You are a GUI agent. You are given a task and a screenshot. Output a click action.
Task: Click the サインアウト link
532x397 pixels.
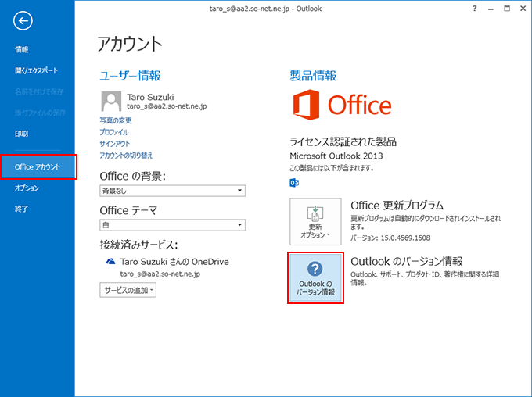pyautogui.click(x=114, y=144)
